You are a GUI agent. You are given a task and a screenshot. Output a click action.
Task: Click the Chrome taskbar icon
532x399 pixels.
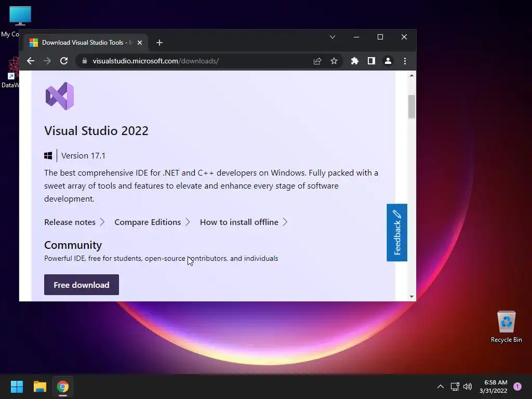click(x=63, y=387)
